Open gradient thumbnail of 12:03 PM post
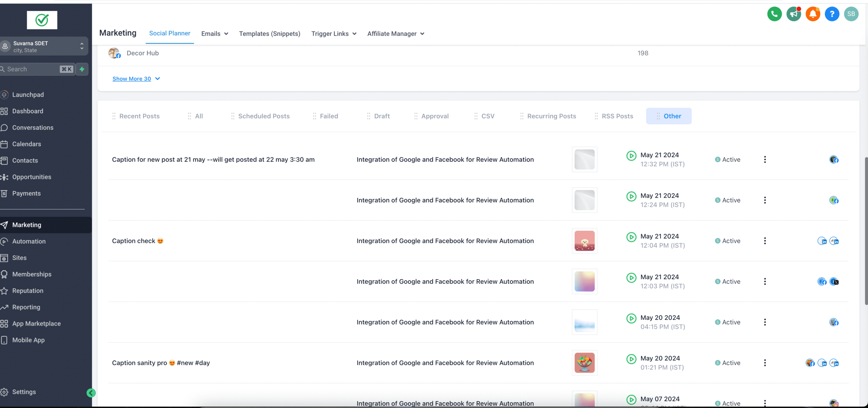This screenshot has height=408, width=868. pos(585,281)
